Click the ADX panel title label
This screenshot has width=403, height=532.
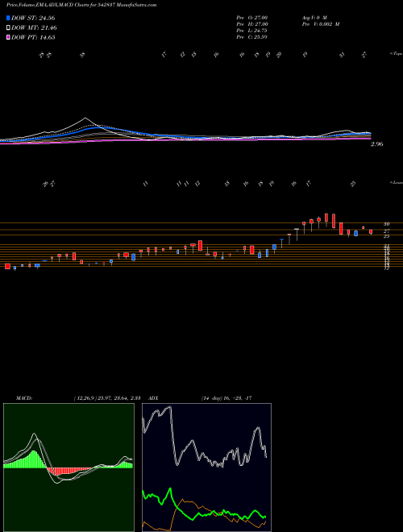point(153,398)
